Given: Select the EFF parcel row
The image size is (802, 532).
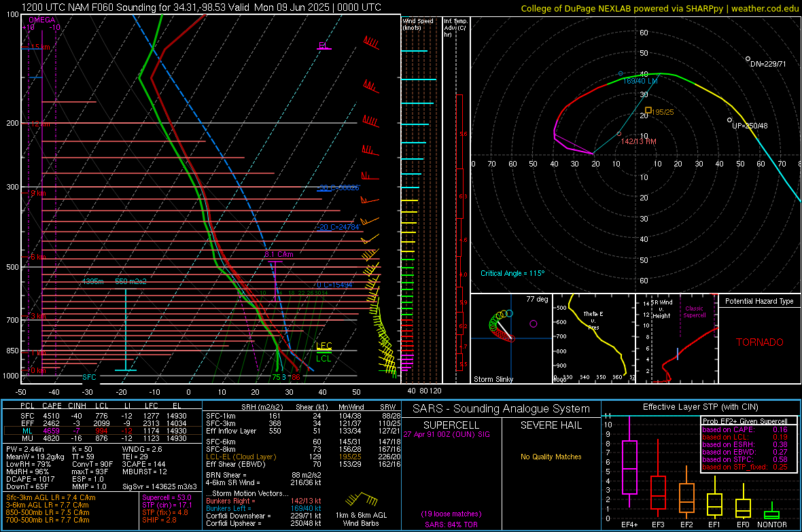Looking at the screenshot, I should (103, 423).
